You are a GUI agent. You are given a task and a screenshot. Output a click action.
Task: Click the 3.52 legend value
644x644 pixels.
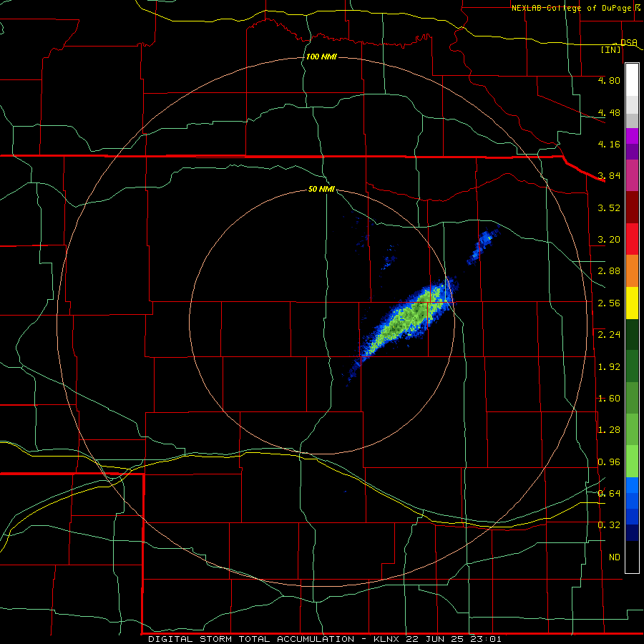[x=609, y=208]
